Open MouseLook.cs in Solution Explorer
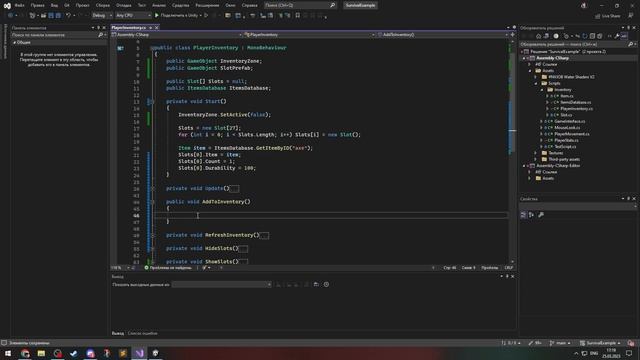Image resolution: width=640 pixels, height=360 pixels. pyautogui.click(x=567, y=128)
